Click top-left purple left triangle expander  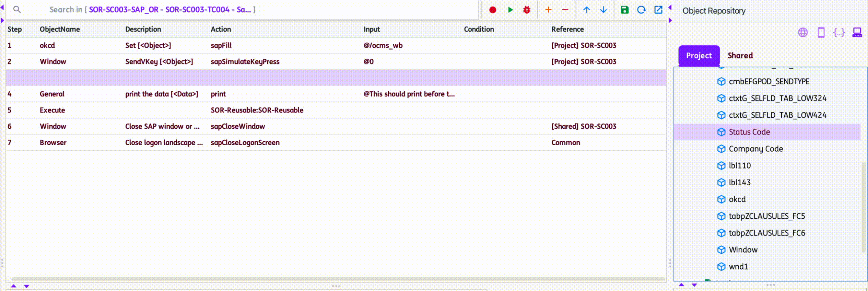pyautogui.click(x=2, y=7)
